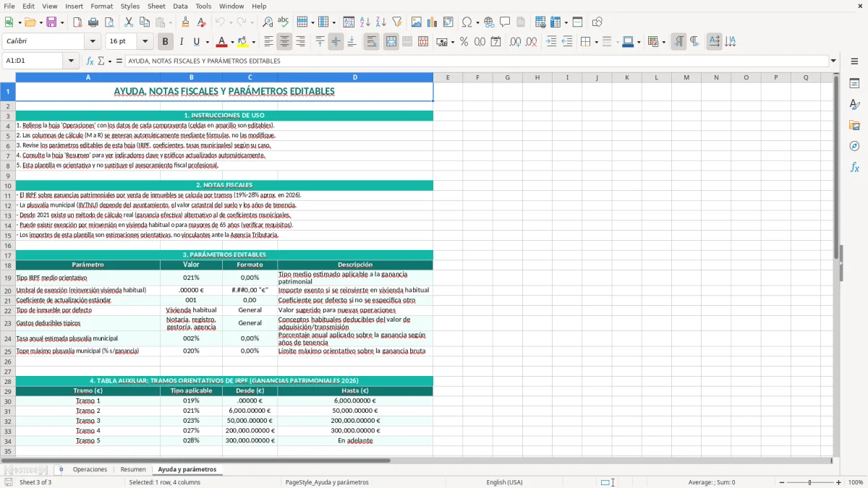The image size is (868, 488).
Task: Print the spreadsheet
Action: coord(93,22)
